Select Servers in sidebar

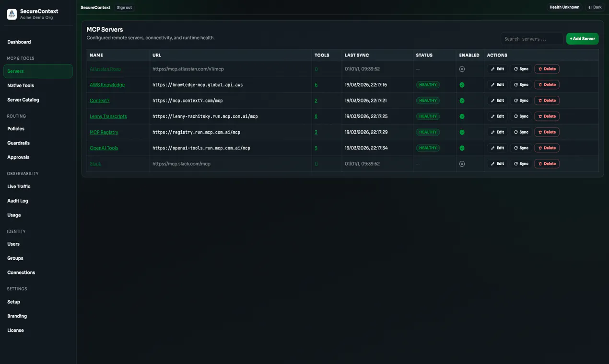(x=38, y=71)
